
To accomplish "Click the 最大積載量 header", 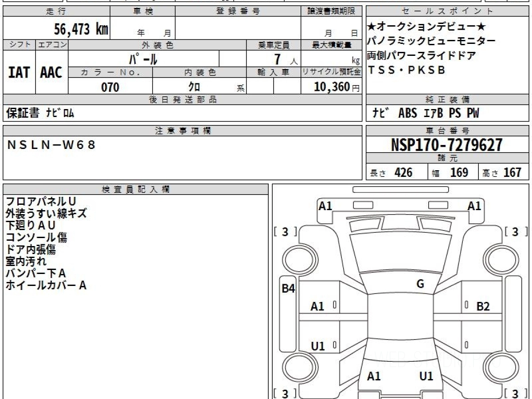I will [332, 45].
